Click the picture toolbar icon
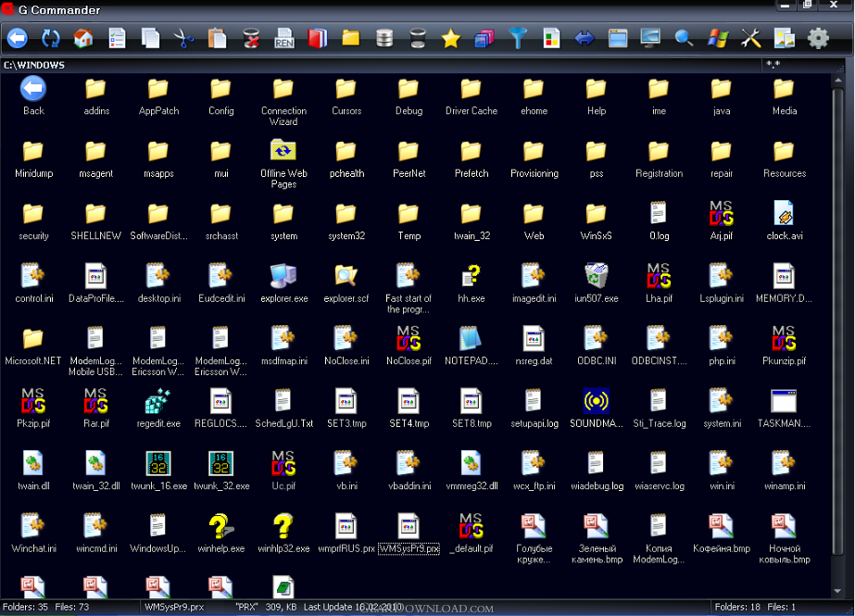The width and height of the screenshot is (855, 616). (785, 38)
